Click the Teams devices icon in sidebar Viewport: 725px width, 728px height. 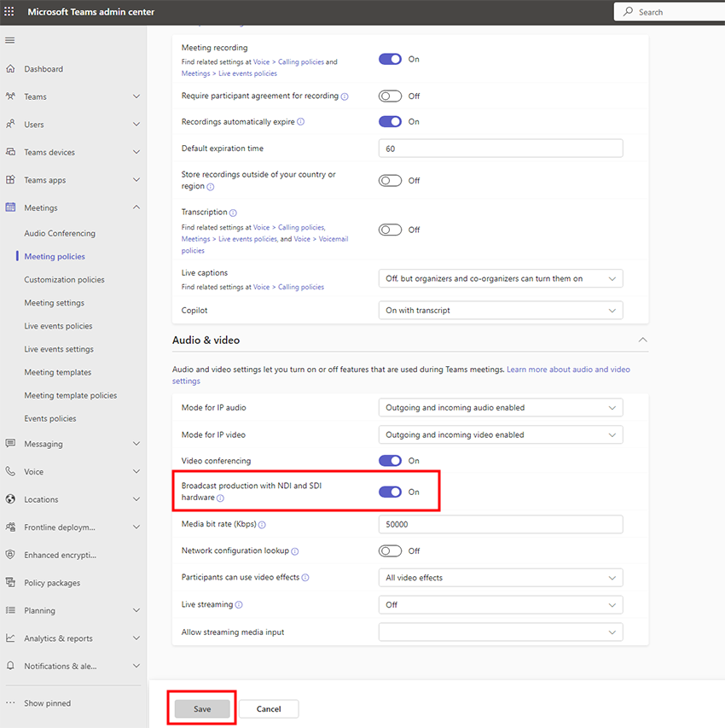point(10,152)
